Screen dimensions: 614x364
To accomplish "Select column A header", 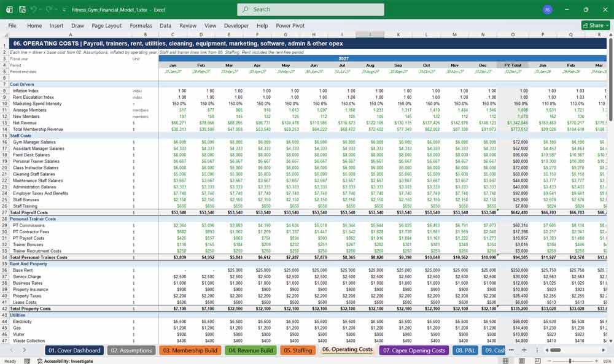I will tap(71, 35).
